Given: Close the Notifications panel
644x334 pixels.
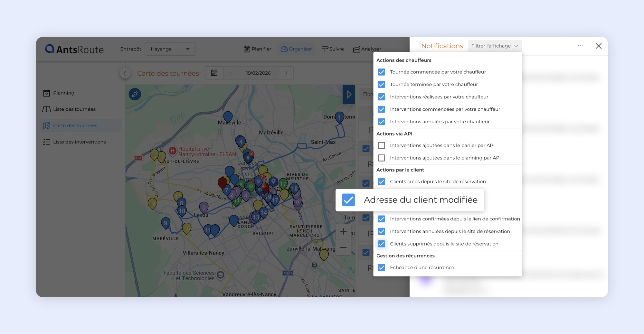Looking at the screenshot, I should (598, 46).
